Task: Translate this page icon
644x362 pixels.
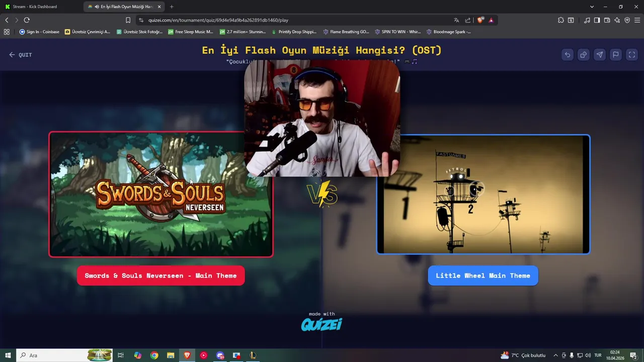Action: pyautogui.click(x=456, y=20)
